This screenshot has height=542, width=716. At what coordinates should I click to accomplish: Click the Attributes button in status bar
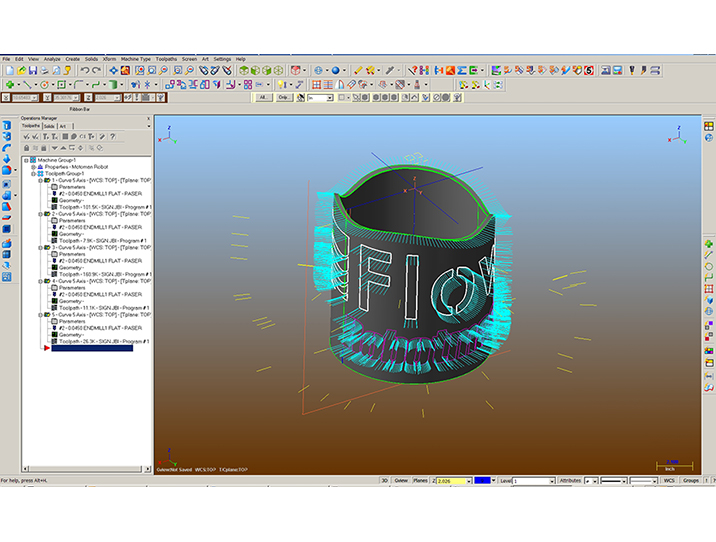tap(570, 480)
